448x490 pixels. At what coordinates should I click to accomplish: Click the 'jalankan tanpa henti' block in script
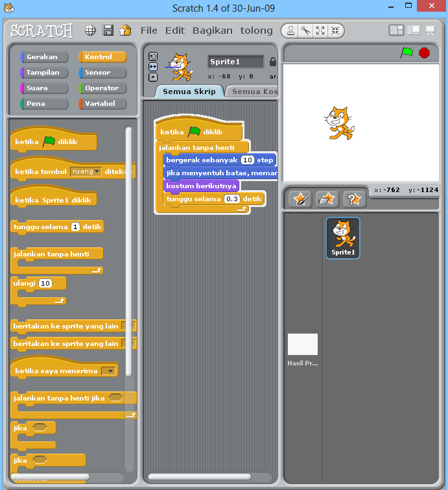(x=202, y=147)
